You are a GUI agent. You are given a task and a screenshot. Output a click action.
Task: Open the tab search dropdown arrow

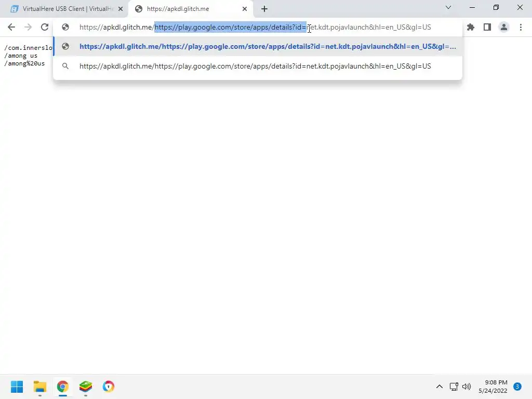tap(448, 7)
